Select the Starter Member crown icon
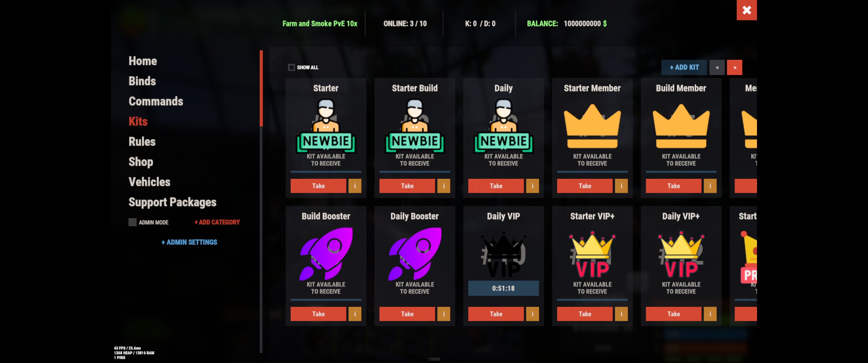 tap(592, 126)
